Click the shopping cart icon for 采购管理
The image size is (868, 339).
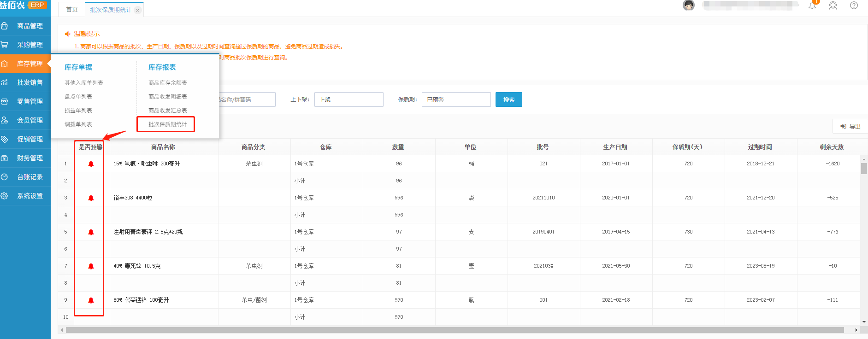tap(5, 45)
